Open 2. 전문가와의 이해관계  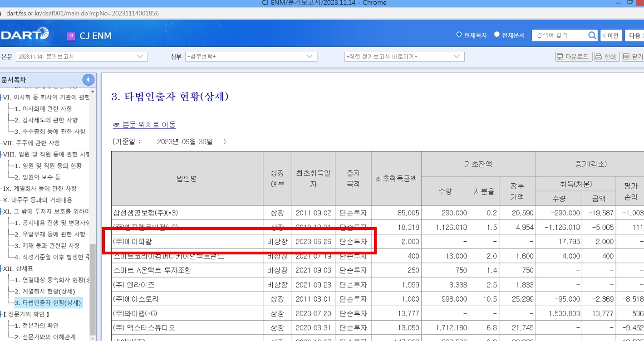point(45,337)
